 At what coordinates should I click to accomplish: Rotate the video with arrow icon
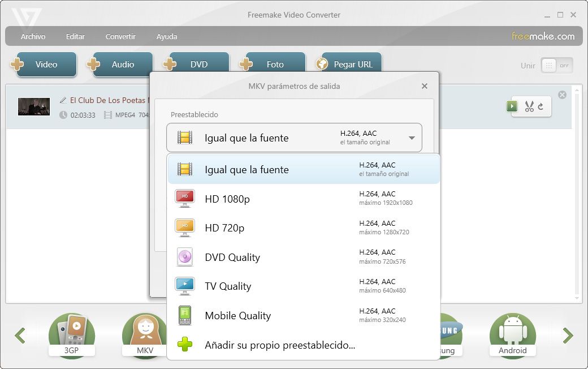tap(541, 106)
